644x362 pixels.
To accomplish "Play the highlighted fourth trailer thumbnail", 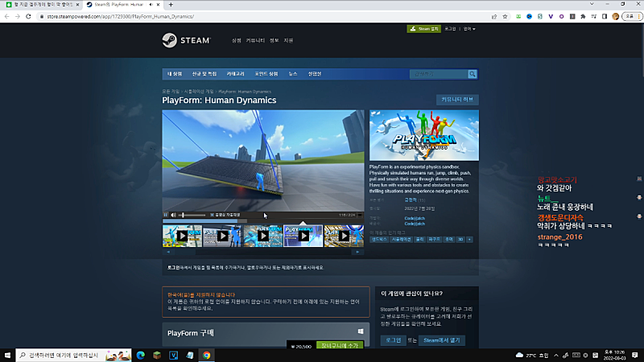I will pyautogui.click(x=303, y=236).
